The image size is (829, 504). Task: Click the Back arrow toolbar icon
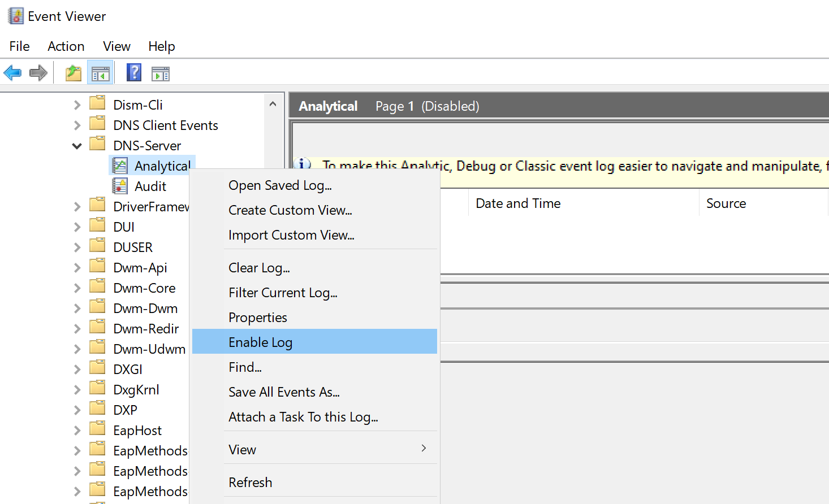pos(12,73)
